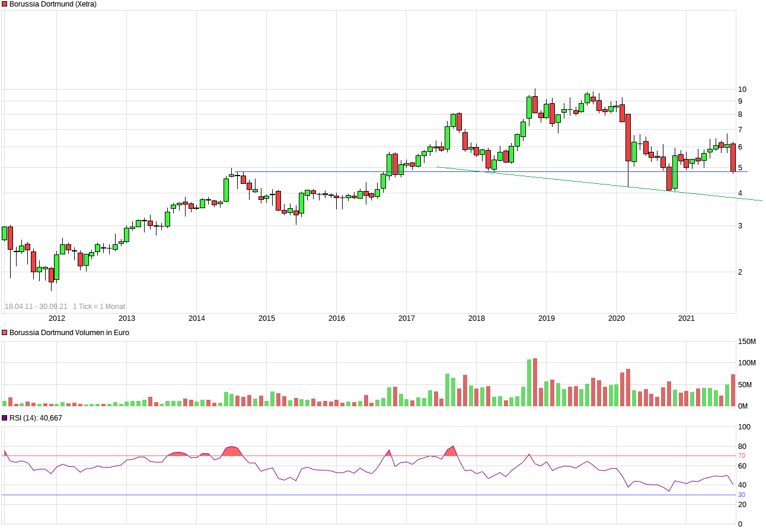Click the 100 label on the RSI axis
Viewport: 766px width, 532px height.
coord(743,427)
